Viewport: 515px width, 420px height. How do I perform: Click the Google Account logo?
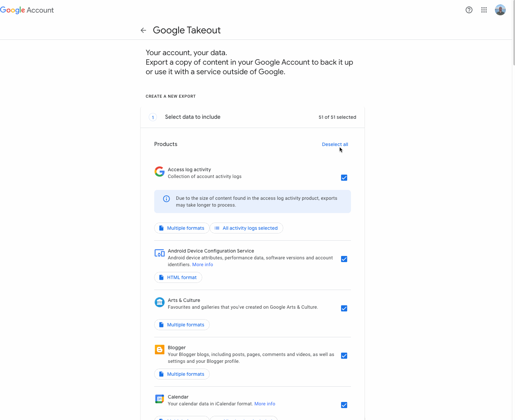pos(27,10)
